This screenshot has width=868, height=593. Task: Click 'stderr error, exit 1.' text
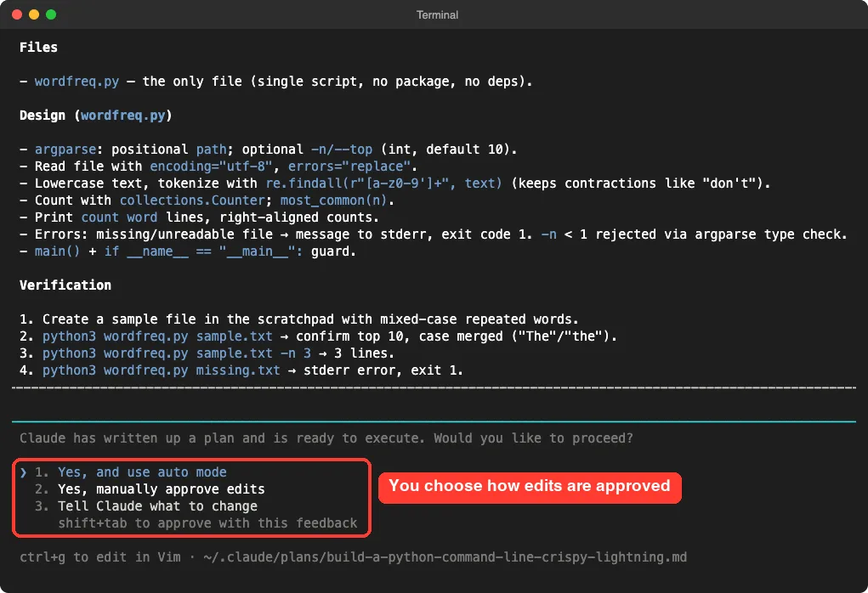point(383,370)
